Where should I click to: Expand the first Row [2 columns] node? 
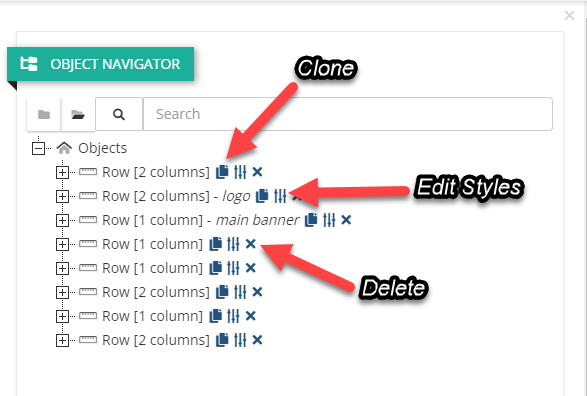[62, 172]
